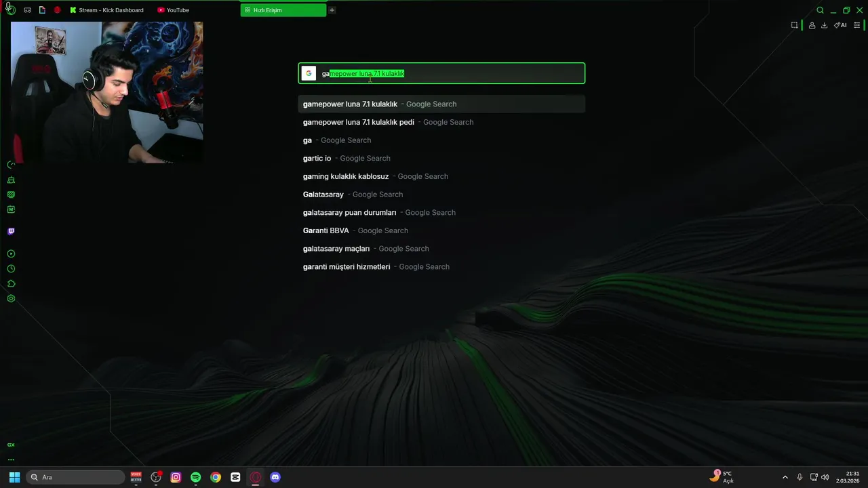Open a new tab with plus button
The width and height of the screenshot is (868, 488).
(332, 10)
